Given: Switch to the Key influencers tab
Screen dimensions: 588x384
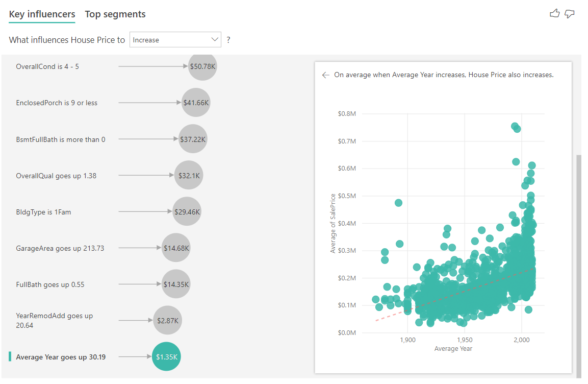Looking at the screenshot, I should [x=42, y=14].
